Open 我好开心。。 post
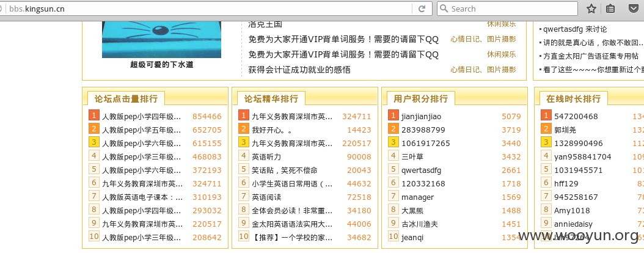Image resolution: width=644 pixels, height=253 pixels. coord(272,130)
